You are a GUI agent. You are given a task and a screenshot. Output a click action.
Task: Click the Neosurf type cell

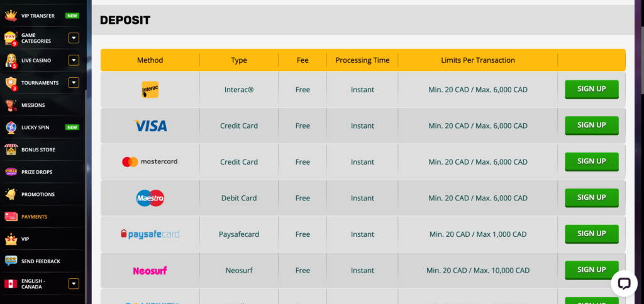pos(239,270)
